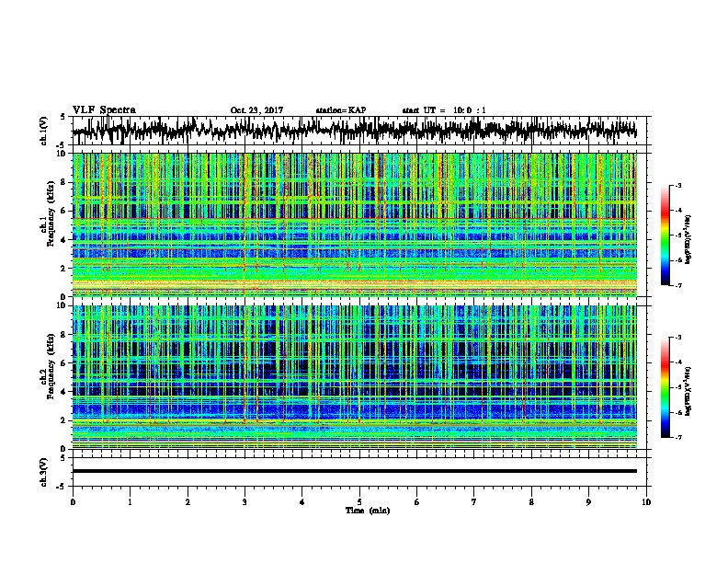Screen dimensions: 728x563
Task: Click time axis tick label "0"
Action: (x=73, y=502)
